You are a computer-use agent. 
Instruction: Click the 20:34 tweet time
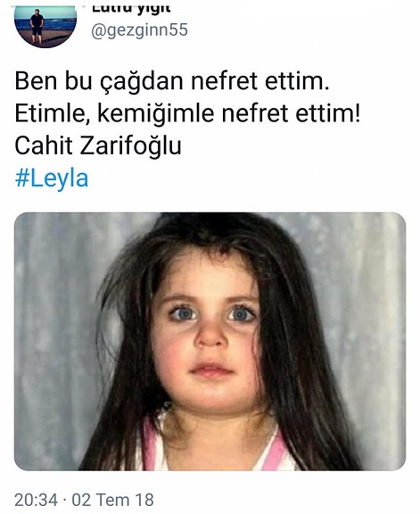coord(36,500)
